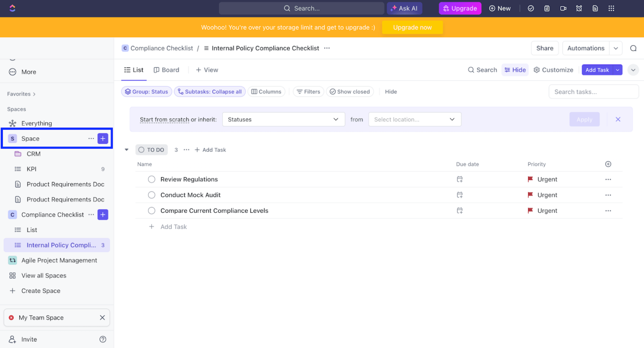Open the Filters chip
The height and width of the screenshot is (348, 644).
click(308, 92)
